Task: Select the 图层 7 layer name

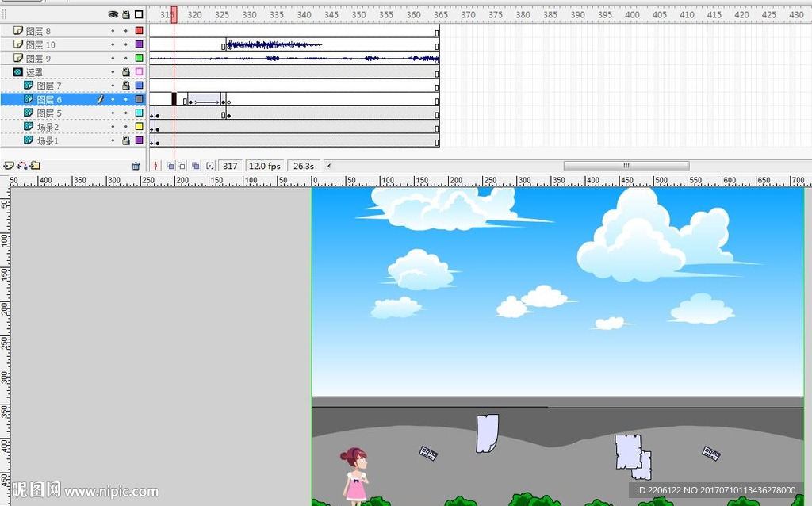Action: 49,86
